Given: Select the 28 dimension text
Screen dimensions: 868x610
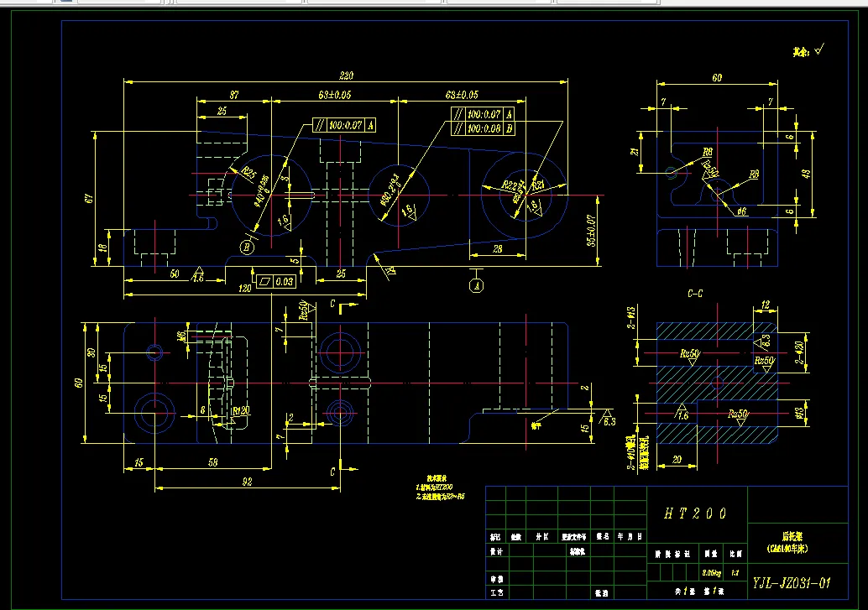Looking at the screenshot, I should pyautogui.click(x=497, y=248).
